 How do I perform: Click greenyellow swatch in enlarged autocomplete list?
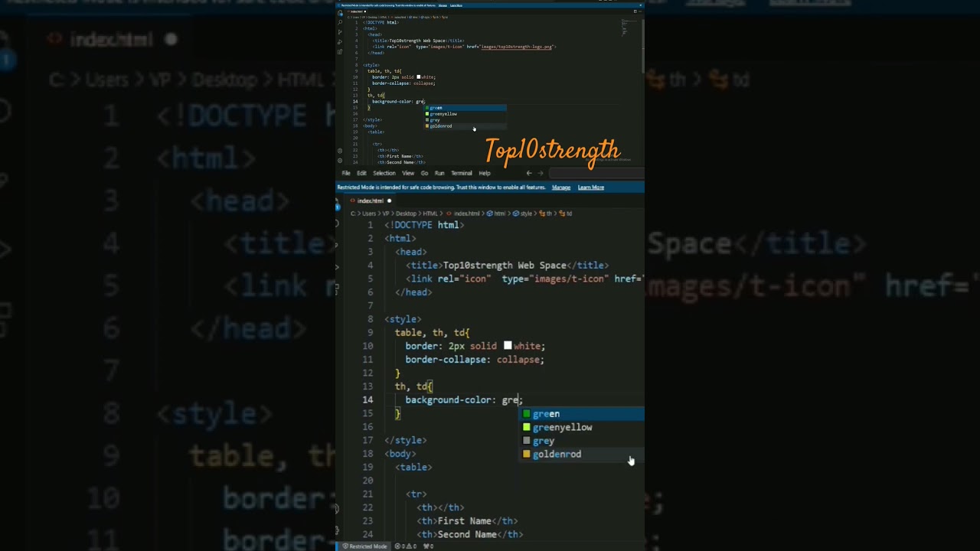tap(526, 428)
